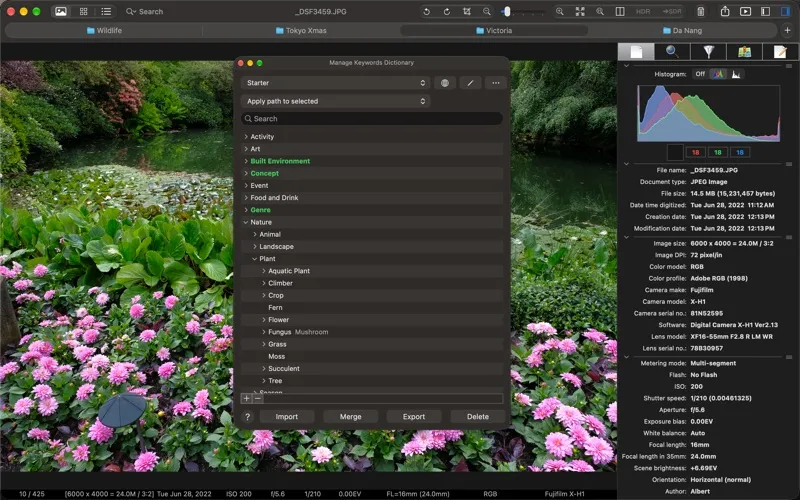This screenshot has height=500, width=800.
Task: Open Wildlife folder tab
Action: [104, 31]
